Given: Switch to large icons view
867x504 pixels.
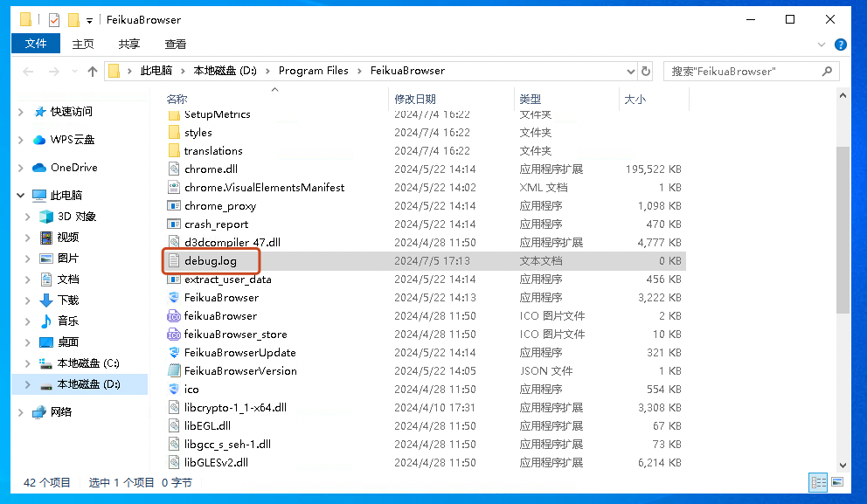Looking at the screenshot, I should [x=836, y=481].
